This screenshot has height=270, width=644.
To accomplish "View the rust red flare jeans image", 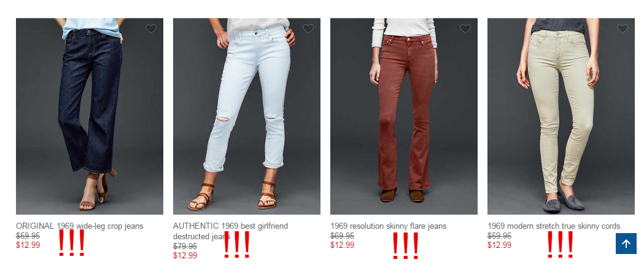I will [404, 116].
